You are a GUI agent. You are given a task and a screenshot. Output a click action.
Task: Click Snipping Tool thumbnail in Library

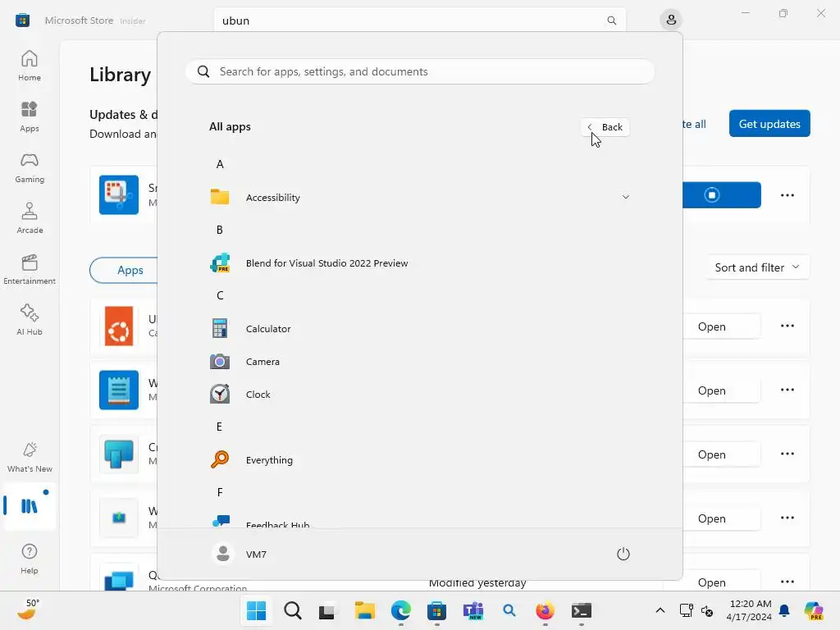click(x=119, y=195)
